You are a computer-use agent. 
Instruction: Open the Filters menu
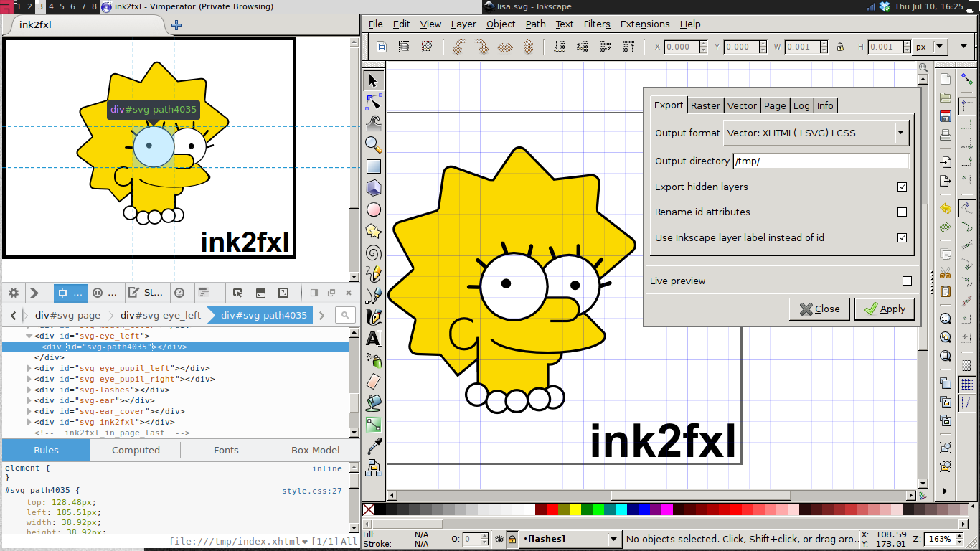(x=597, y=24)
